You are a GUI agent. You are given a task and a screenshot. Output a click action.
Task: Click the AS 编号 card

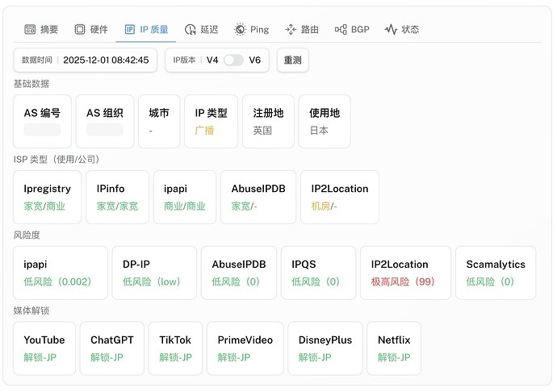(x=42, y=121)
